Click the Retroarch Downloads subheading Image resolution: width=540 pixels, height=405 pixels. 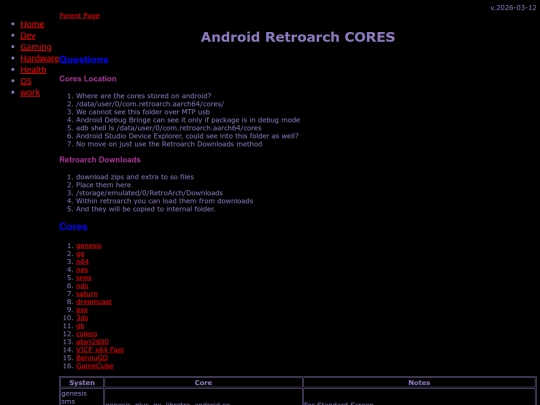100,160
